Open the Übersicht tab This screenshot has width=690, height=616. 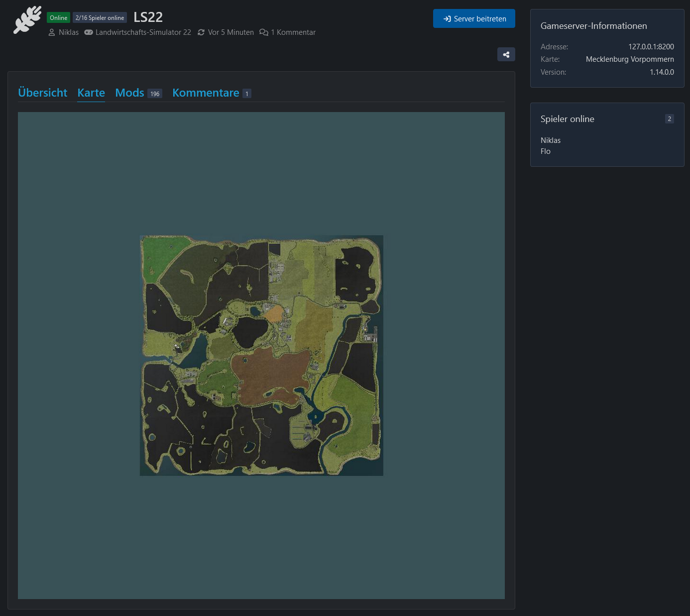pyautogui.click(x=42, y=93)
